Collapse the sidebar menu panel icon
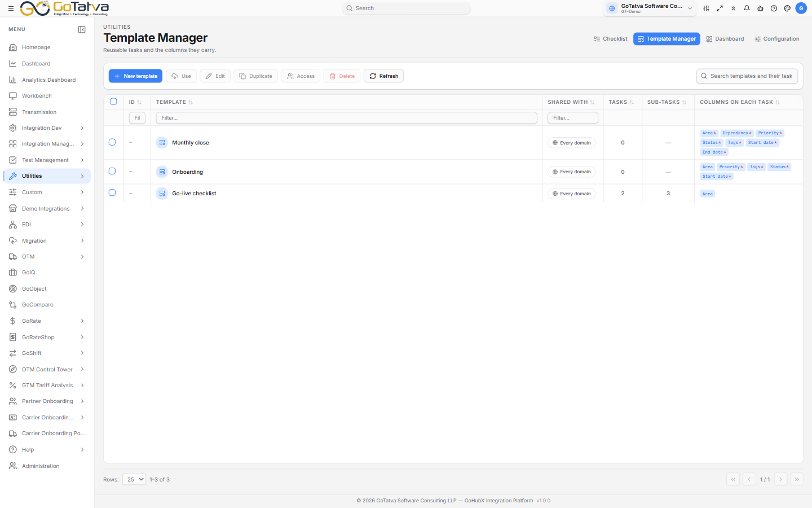The image size is (812, 508). click(x=82, y=29)
